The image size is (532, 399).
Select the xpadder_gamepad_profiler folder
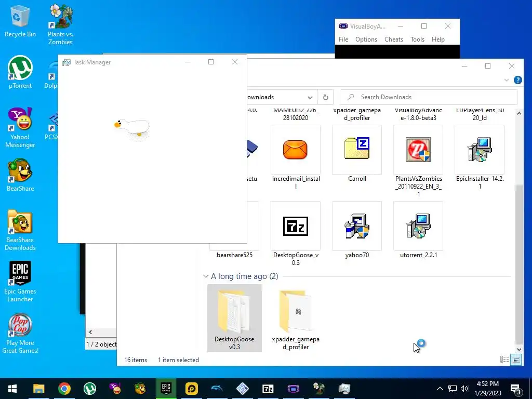coord(296,318)
